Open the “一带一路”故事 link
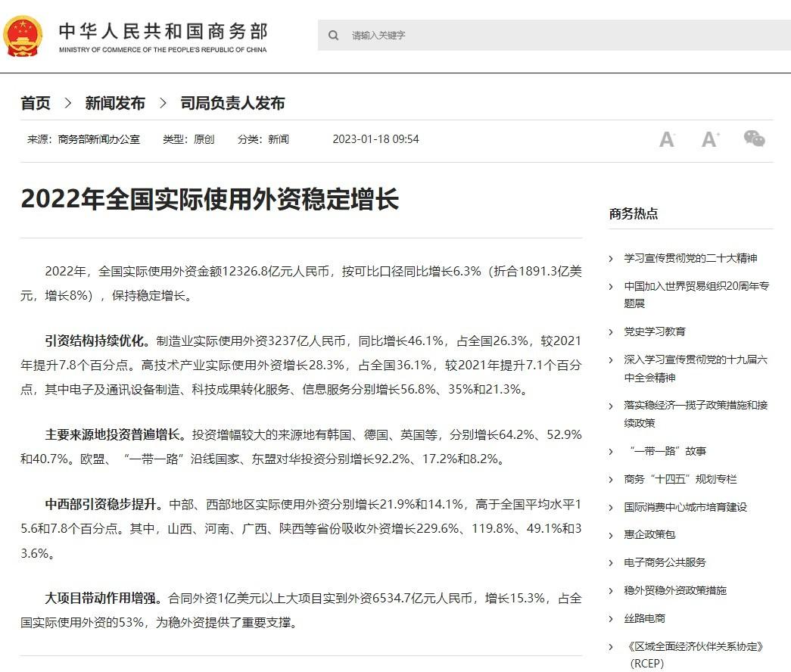Viewport: 791px width, 672px height. click(667, 451)
